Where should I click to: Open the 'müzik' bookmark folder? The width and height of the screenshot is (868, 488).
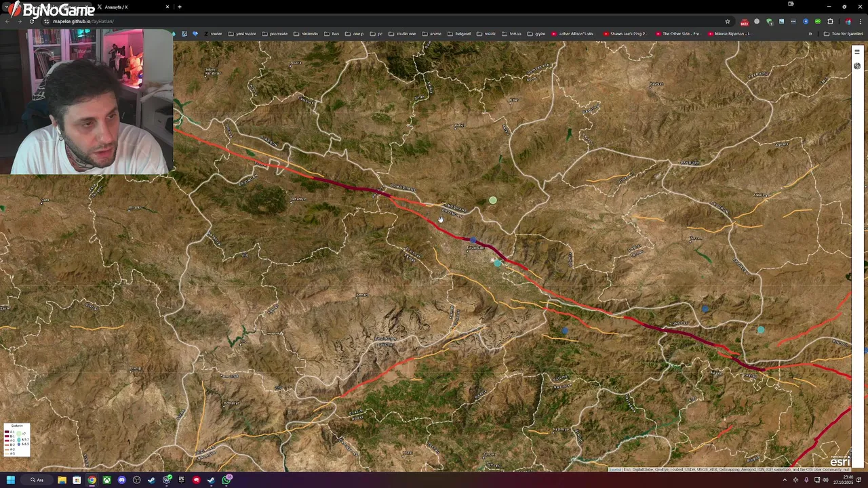tap(486, 34)
